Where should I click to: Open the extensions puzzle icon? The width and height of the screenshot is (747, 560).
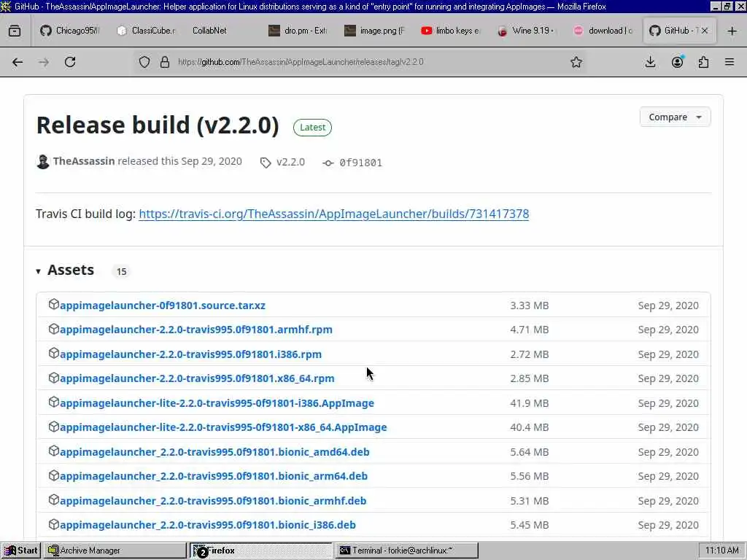[703, 62]
